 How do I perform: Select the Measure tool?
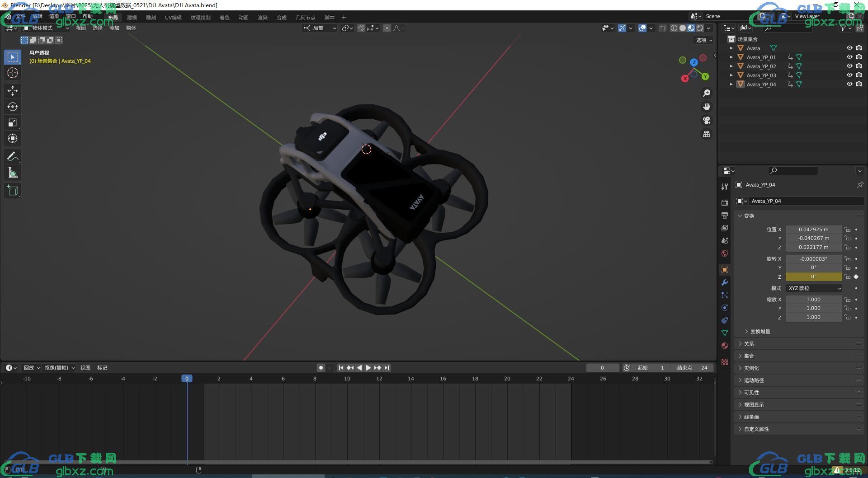(13, 173)
